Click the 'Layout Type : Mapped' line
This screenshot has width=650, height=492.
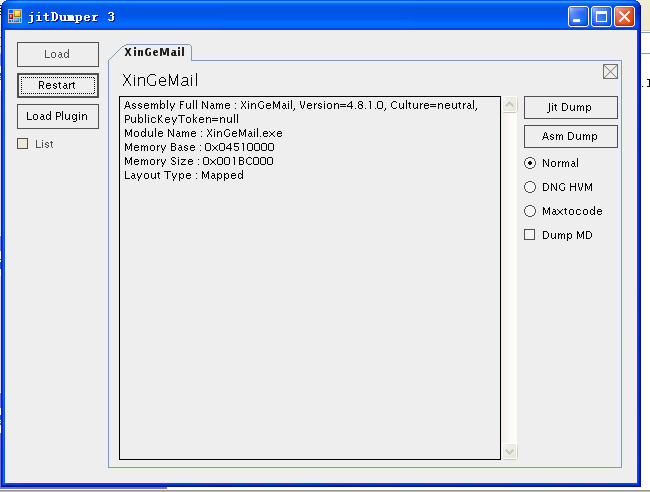184,175
